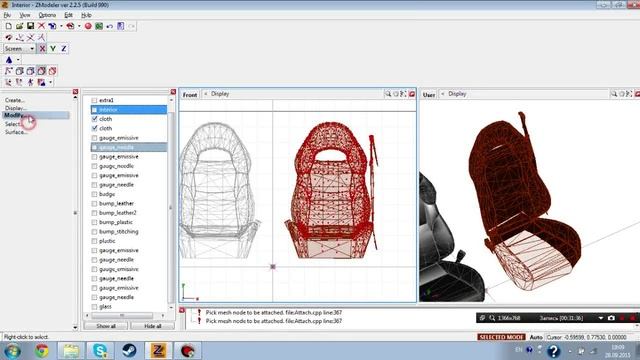Open the File menu
This screenshot has width=640, height=360.
tap(7, 15)
